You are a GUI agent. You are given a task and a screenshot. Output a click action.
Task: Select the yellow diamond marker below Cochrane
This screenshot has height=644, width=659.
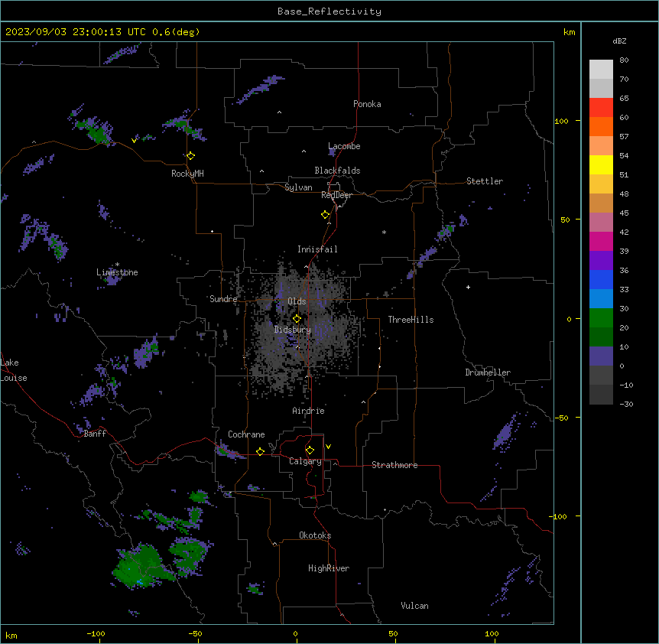click(260, 451)
